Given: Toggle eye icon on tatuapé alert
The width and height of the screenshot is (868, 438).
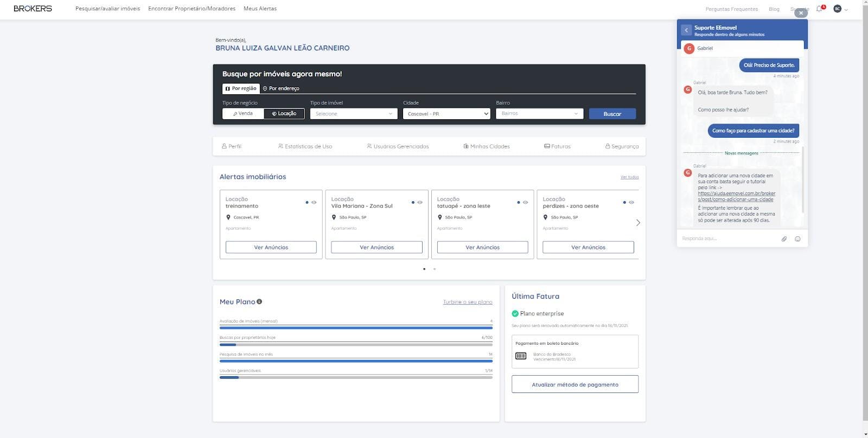Looking at the screenshot, I should coord(525,202).
